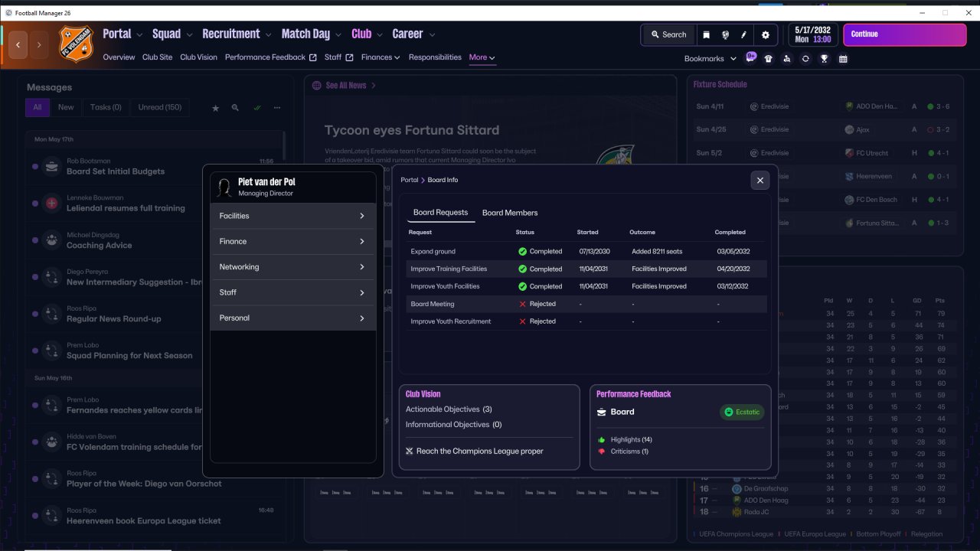The image size is (980, 551).
Task: Expand the Networking request category
Action: (293, 267)
